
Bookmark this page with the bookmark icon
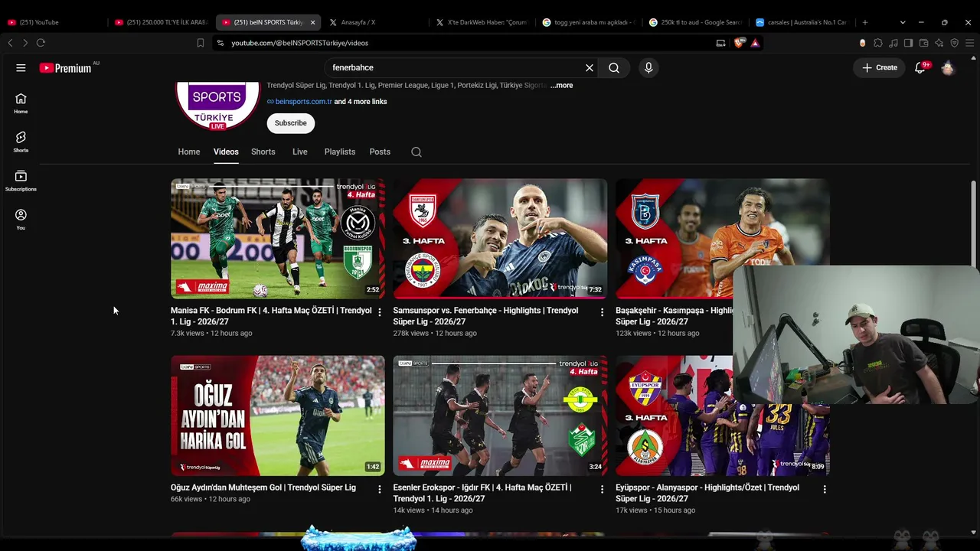point(201,43)
